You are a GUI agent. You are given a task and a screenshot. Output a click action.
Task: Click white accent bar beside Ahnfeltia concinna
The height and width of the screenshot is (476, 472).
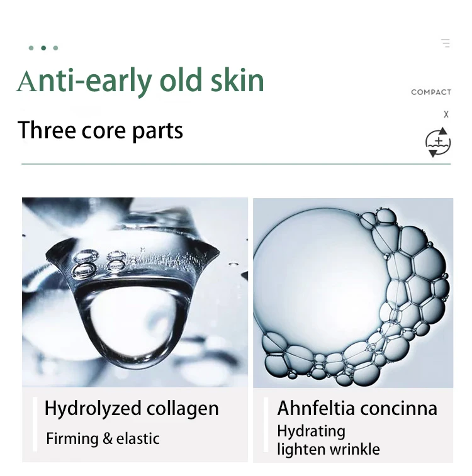(x=266, y=424)
